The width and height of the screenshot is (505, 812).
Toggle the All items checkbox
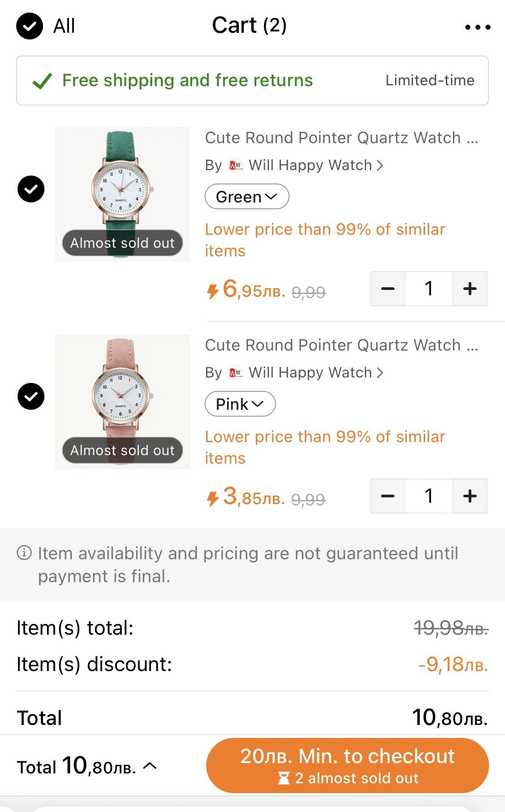30,26
